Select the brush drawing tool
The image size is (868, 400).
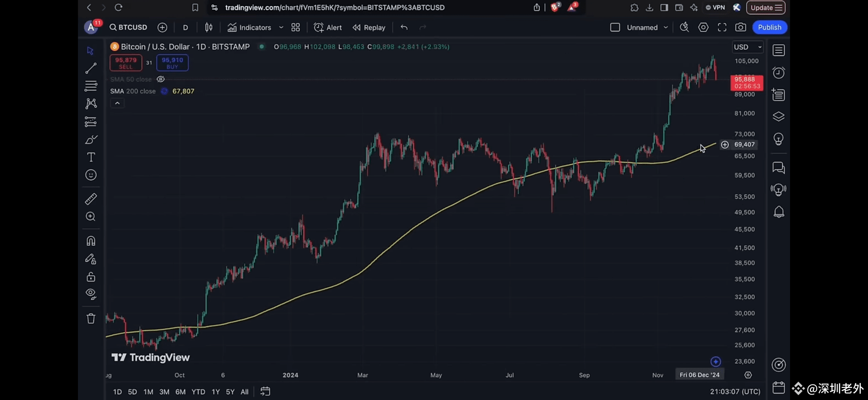(90, 140)
